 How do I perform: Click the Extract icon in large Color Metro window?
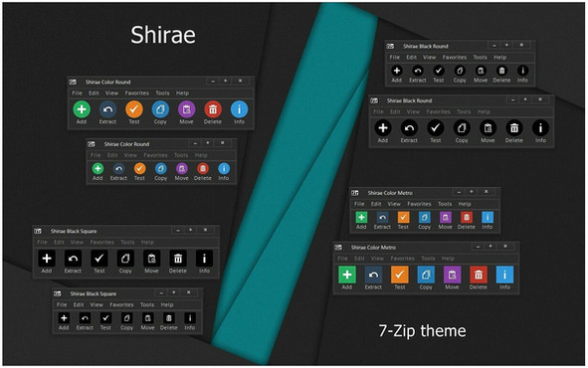[x=373, y=275]
